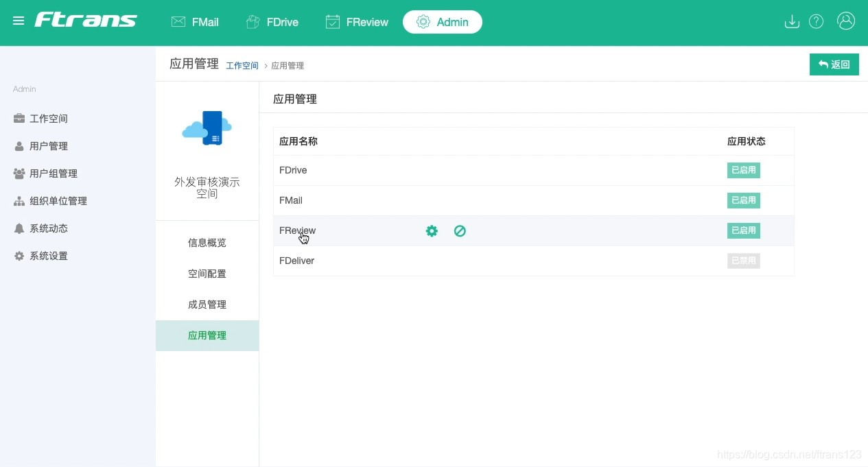Screen dimensions: 868x467
Task: Open settings gear for FReview
Action: pyautogui.click(x=432, y=231)
